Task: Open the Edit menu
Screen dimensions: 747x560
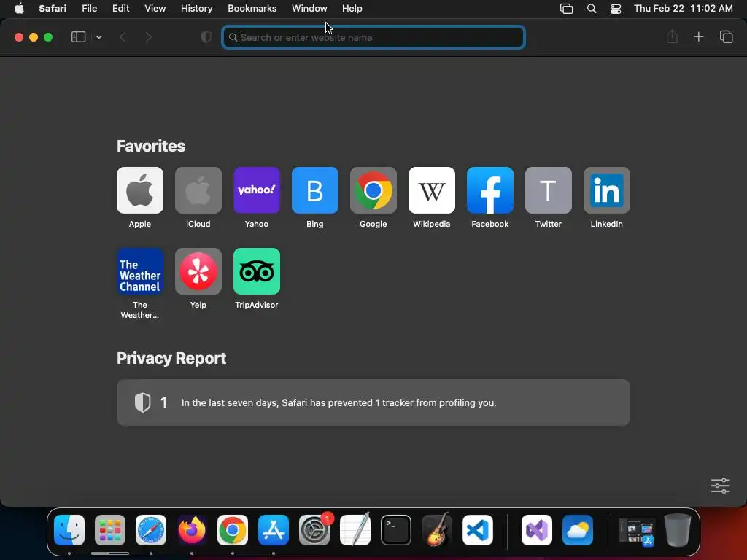Action: point(120,9)
